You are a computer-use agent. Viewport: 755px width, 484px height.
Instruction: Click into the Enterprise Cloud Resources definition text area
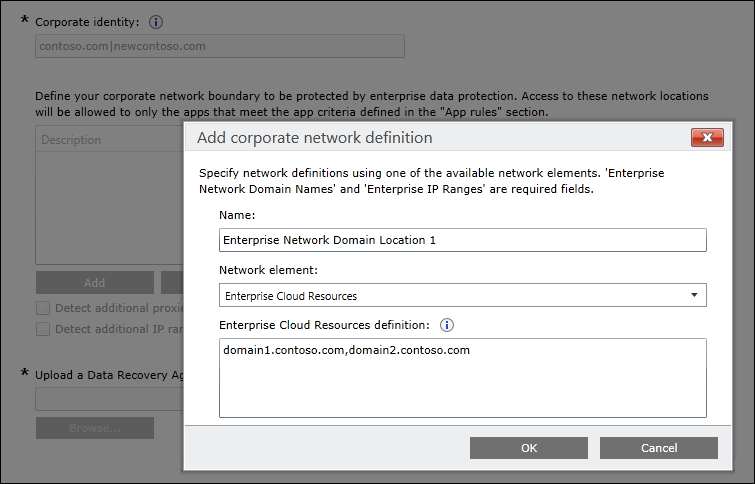pos(462,380)
